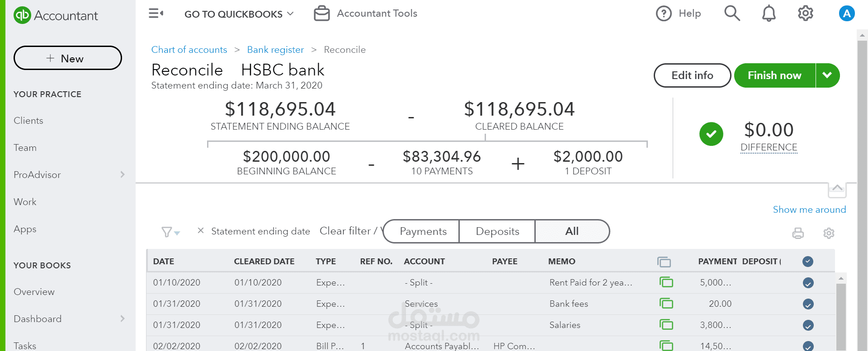Expand the Finish now dropdown arrow
The image size is (868, 351).
827,75
